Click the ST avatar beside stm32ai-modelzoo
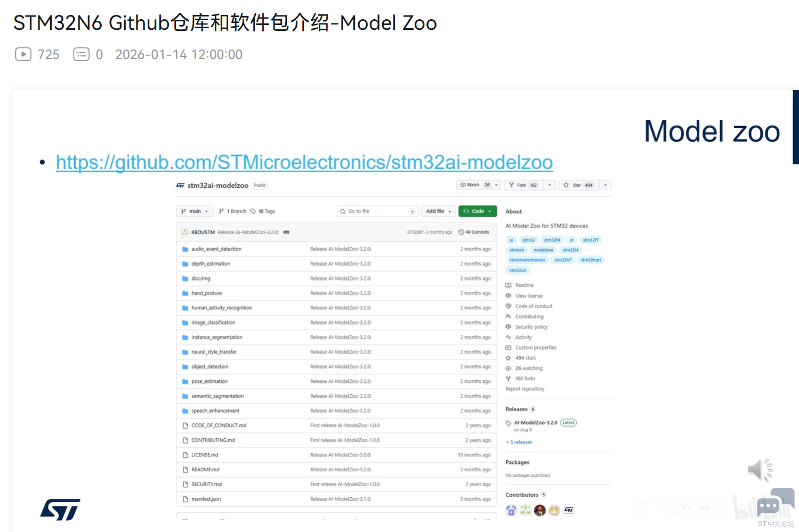Screen dimensions: 799x532 (x=180, y=185)
